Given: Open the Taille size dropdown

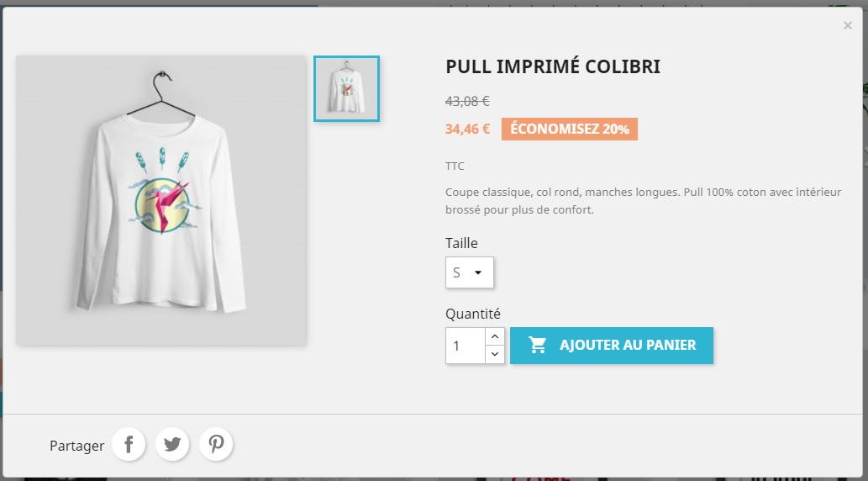Looking at the screenshot, I should (470, 272).
